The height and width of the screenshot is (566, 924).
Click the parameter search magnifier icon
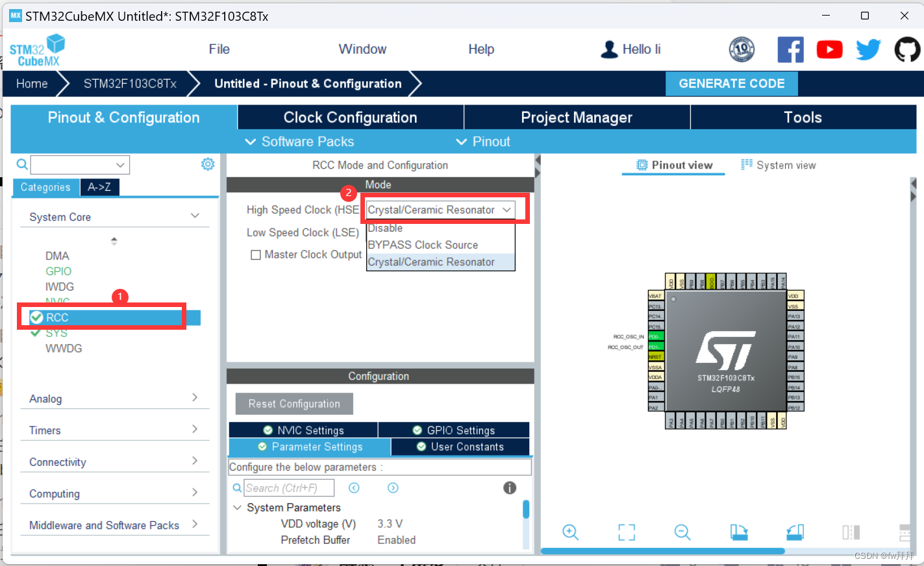coord(237,487)
